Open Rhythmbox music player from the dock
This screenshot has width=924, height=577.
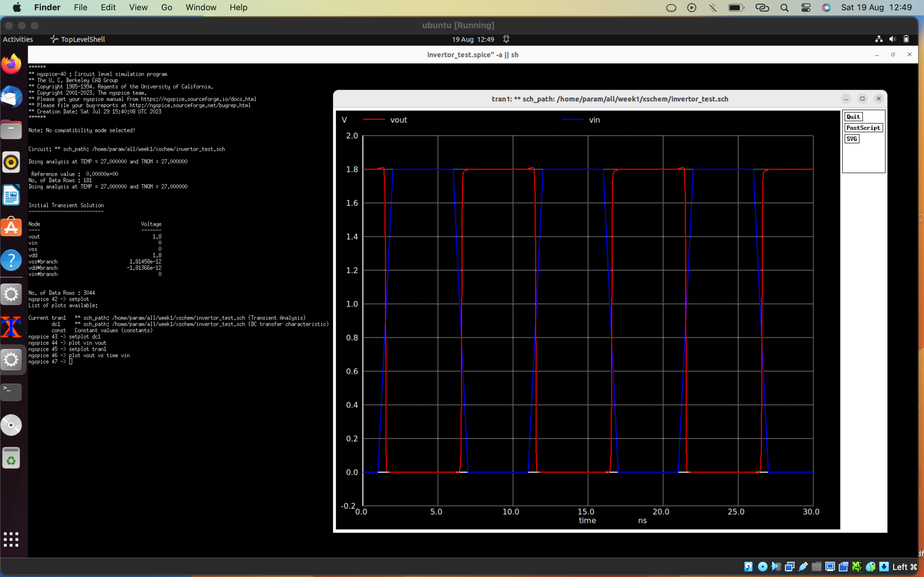coord(12,162)
